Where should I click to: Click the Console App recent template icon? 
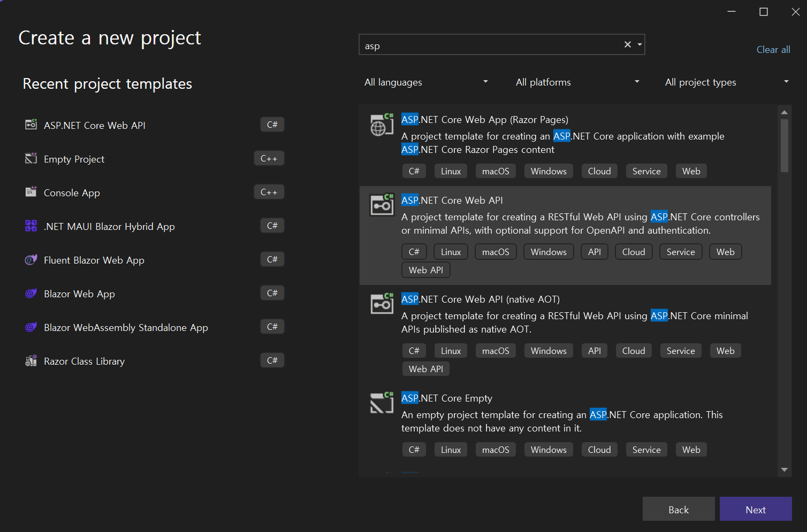pos(31,192)
